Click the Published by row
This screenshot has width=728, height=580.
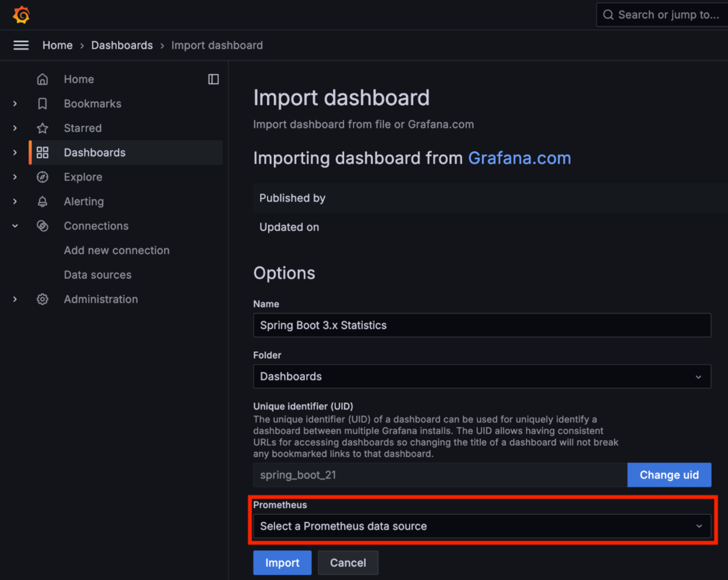click(490, 198)
